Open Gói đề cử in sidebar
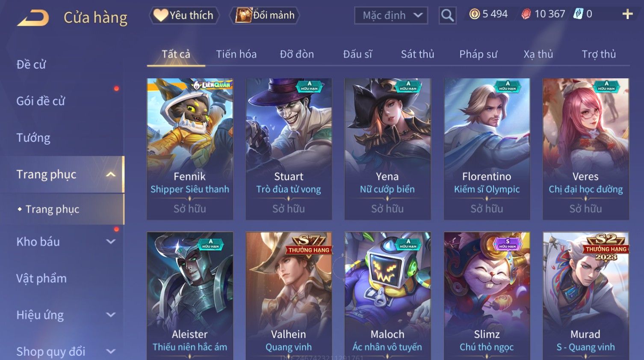Image resolution: width=644 pixels, height=360 pixels. pos(41,101)
